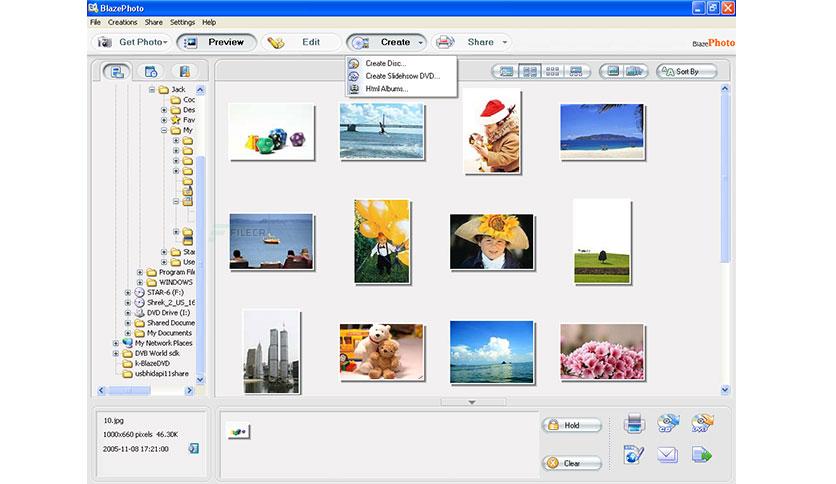Viewport: 836px width, 484px height.
Task: Select the k-BlazeDVD folder
Action: (x=152, y=364)
